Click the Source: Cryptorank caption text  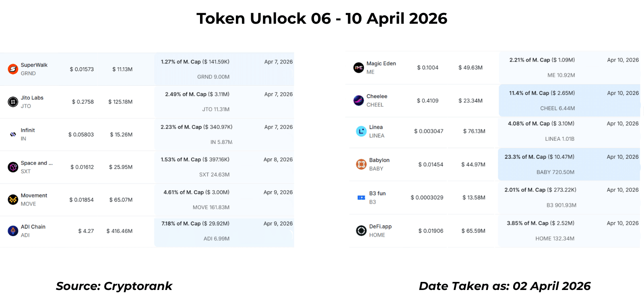coord(114,286)
